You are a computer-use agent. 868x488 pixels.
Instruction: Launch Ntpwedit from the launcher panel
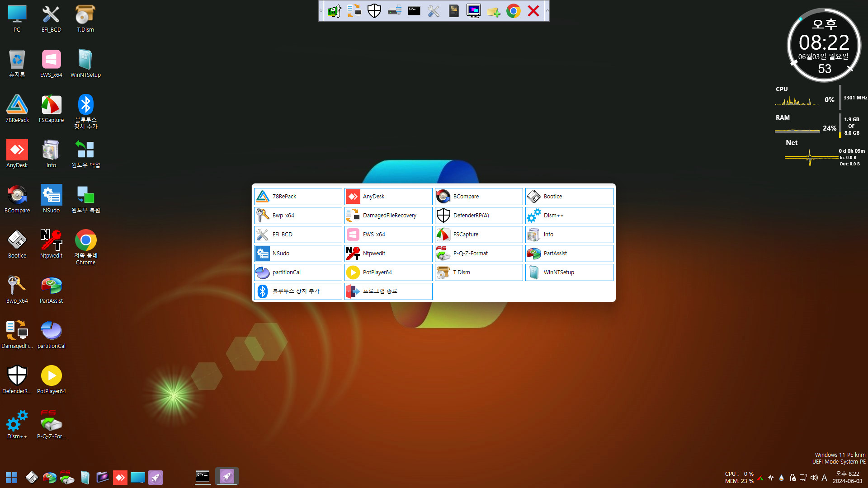coord(388,253)
